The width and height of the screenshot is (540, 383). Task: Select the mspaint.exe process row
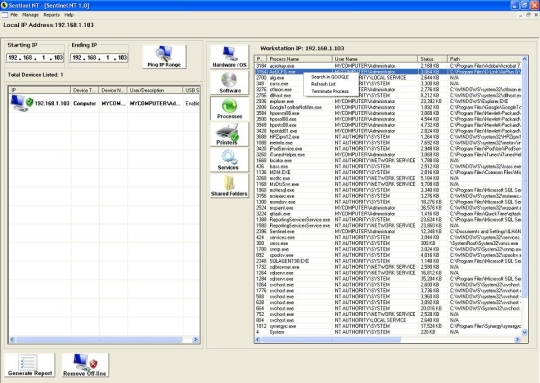[388, 208]
